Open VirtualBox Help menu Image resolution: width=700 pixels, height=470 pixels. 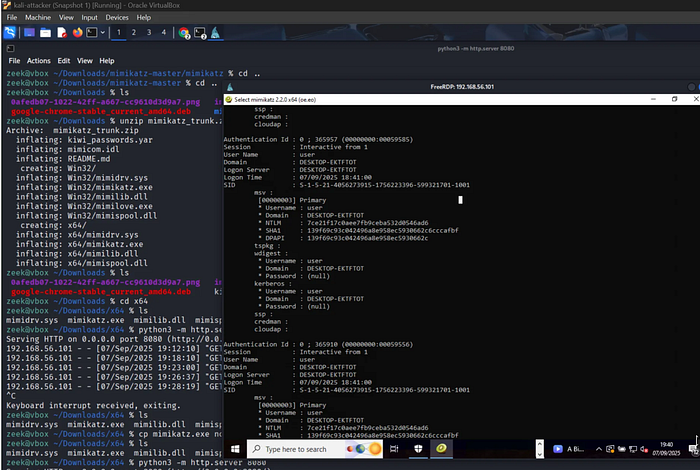143,17
